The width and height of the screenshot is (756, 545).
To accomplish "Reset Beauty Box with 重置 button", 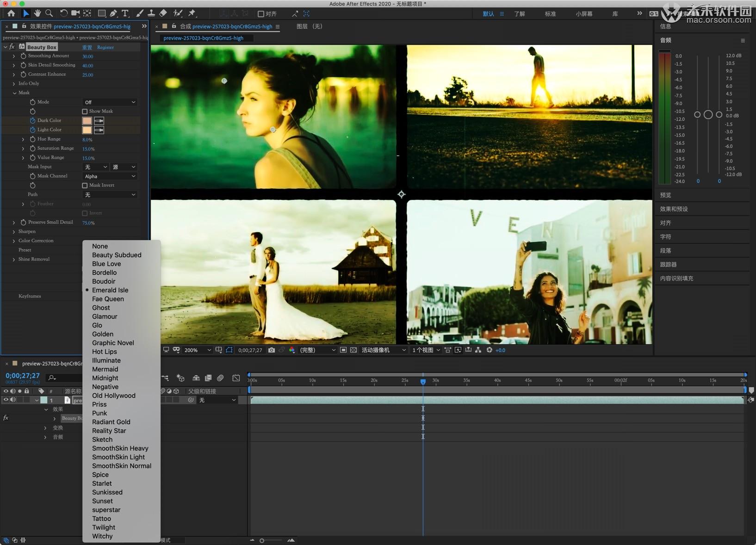I will click(x=87, y=47).
